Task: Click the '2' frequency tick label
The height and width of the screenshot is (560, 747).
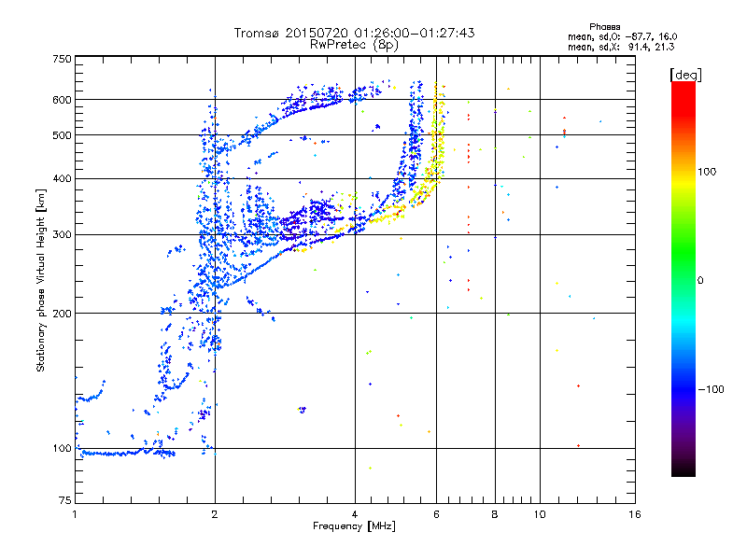Action: (215, 514)
